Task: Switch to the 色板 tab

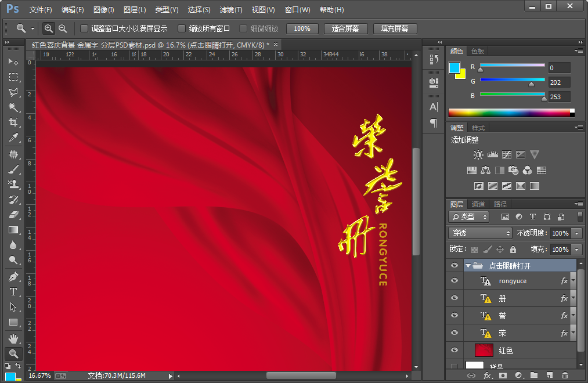Action: (x=478, y=51)
